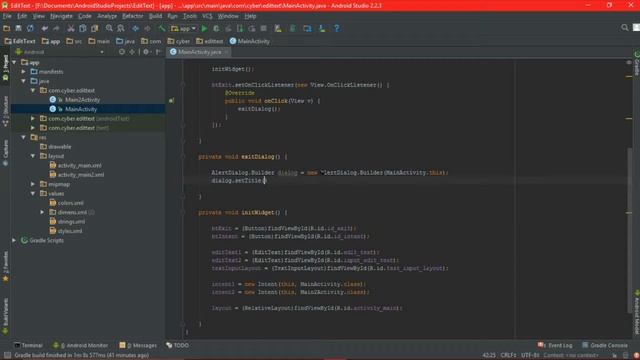Click the Find magnifier icon
Image resolution: width=640 pixels, height=360 pixels.
(109, 29)
